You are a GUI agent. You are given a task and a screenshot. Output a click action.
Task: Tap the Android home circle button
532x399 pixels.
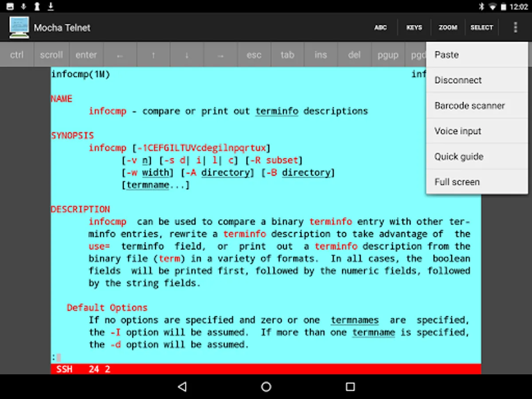[266, 387]
